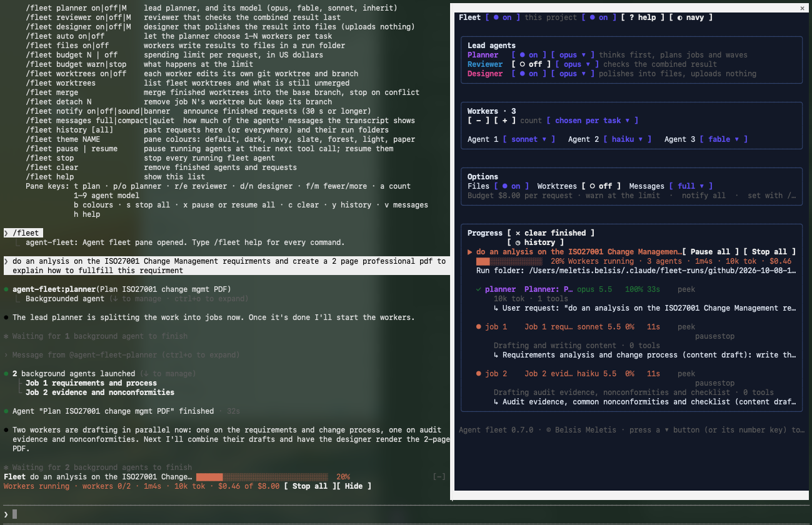Open the history clock button
The height and width of the screenshot is (525, 812).
click(536, 242)
